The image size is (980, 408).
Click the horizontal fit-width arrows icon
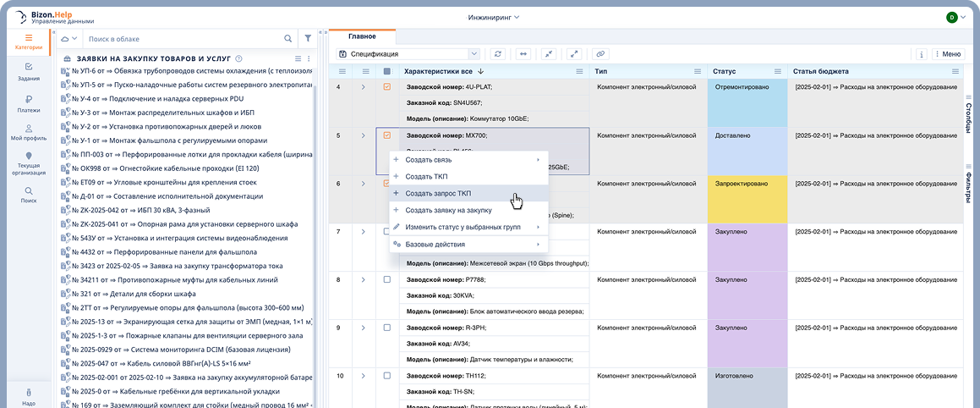[523, 54]
